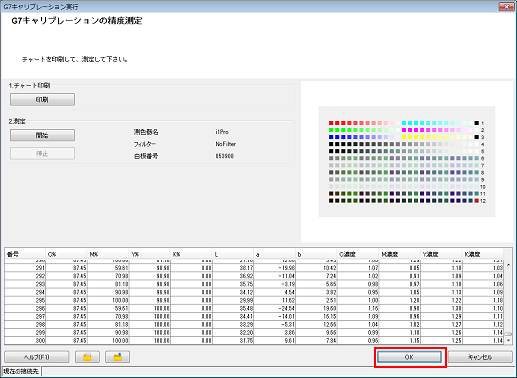This screenshot has width=517, height=378.
Task: Click the M% column header
Action: (x=108, y=254)
